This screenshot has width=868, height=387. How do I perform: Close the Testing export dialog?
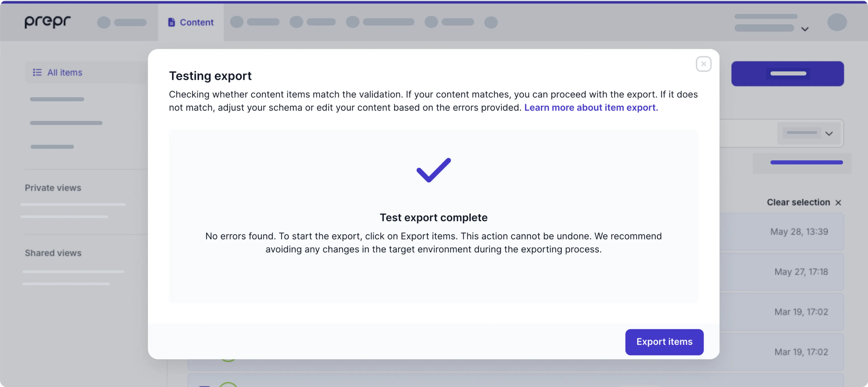click(704, 64)
